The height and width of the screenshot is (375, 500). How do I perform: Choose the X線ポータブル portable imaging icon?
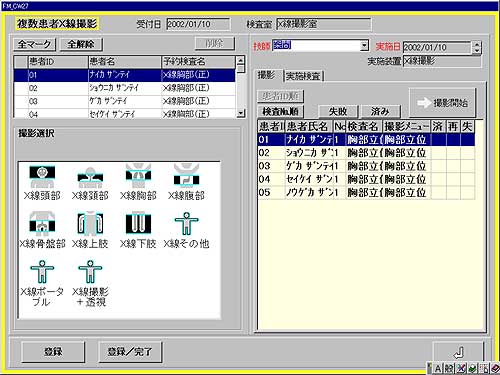(x=42, y=283)
